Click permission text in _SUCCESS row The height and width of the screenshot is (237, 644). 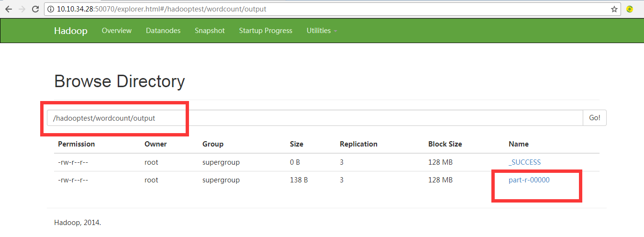coord(73,162)
